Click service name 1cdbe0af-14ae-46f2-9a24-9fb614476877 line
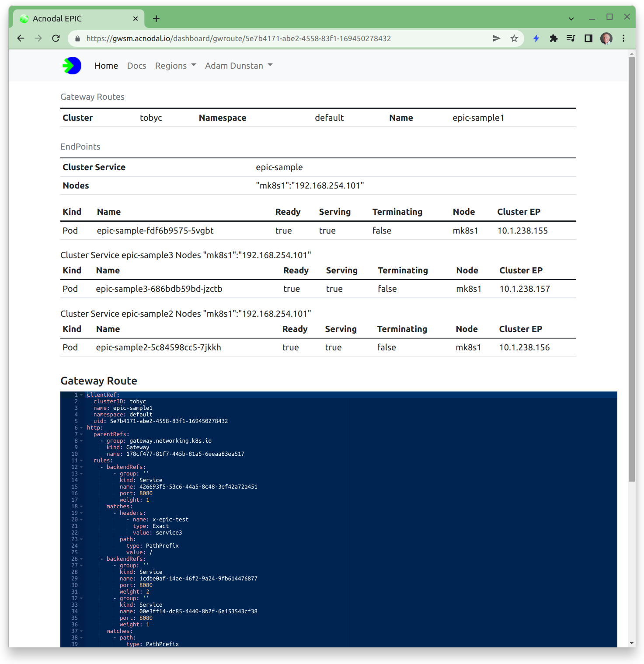The width and height of the screenshot is (644, 664). tap(188, 579)
